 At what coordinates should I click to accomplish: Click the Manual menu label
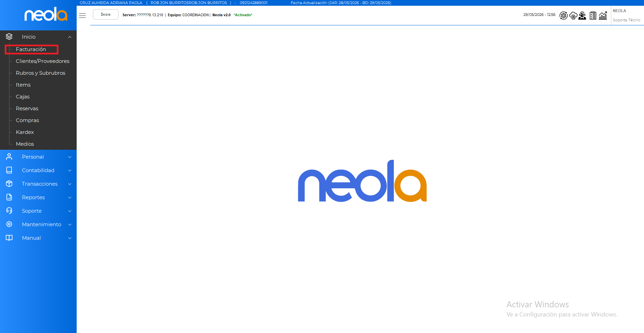click(x=31, y=238)
